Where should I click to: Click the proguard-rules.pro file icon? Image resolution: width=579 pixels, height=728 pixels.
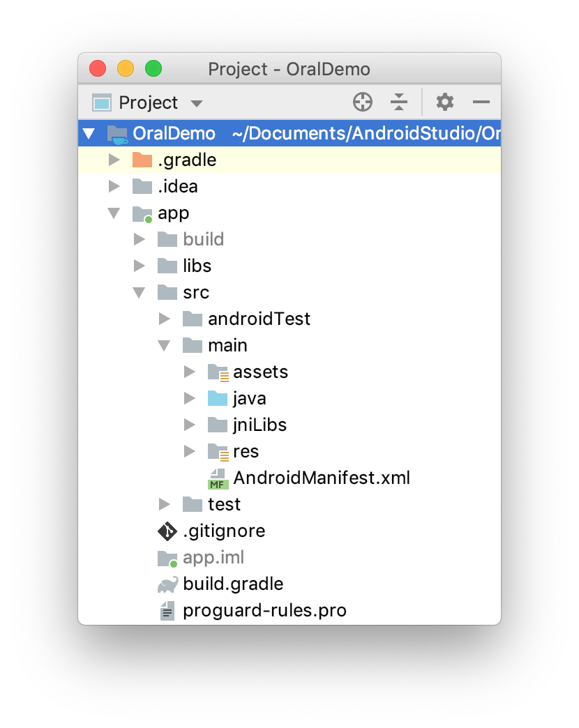click(x=167, y=611)
